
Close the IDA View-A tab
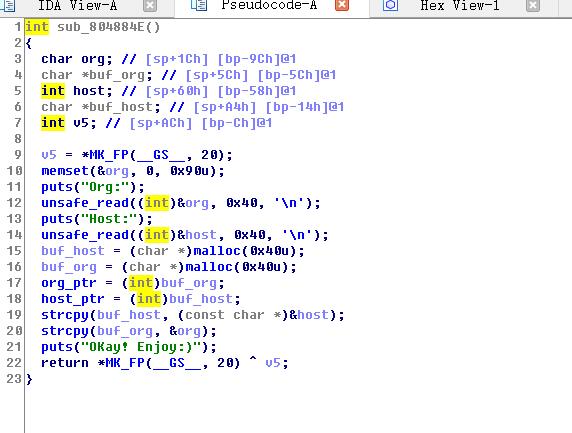tap(150, 5)
